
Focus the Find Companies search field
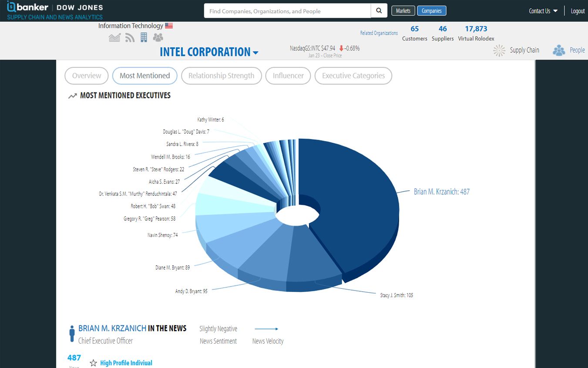287,11
